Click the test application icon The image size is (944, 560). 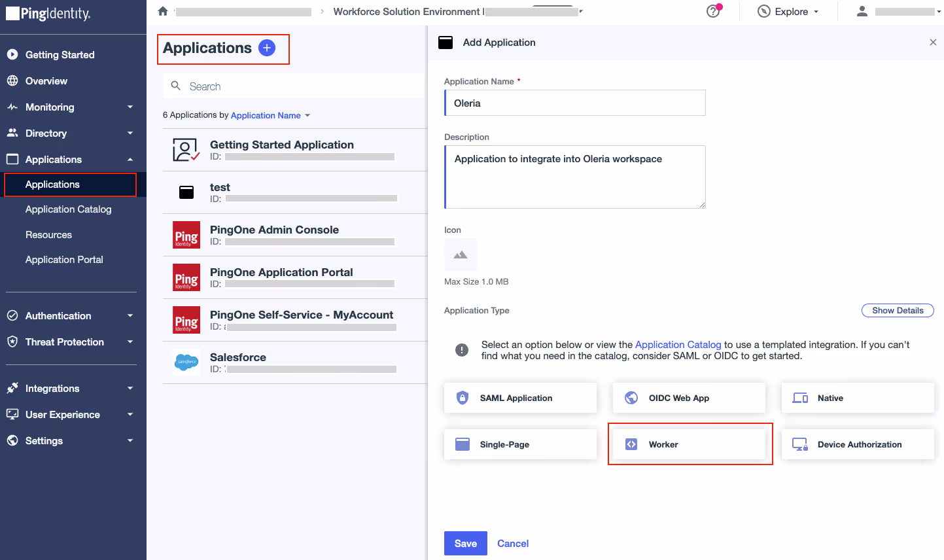click(186, 192)
